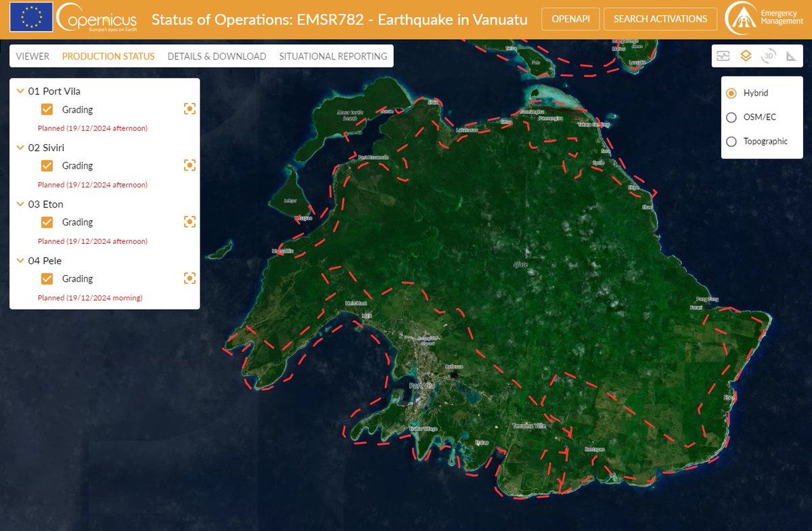Switch to the VIEWER tab
Image resolution: width=812 pixels, height=531 pixels.
[x=32, y=56]
